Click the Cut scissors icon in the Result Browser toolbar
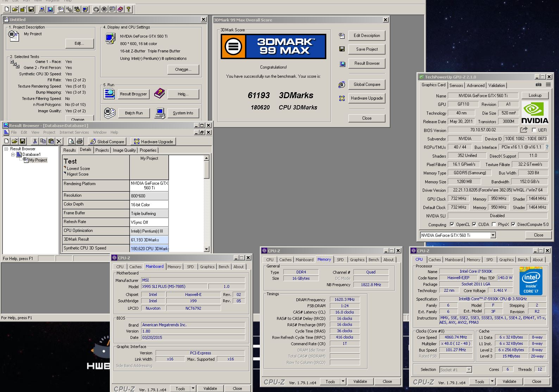The image size is (559, 392). 35,141
